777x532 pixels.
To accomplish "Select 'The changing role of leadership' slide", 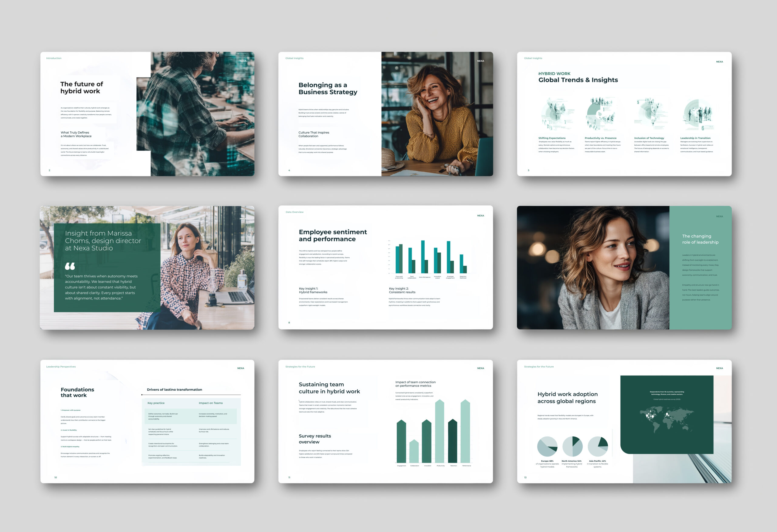I will pos(700,239).
